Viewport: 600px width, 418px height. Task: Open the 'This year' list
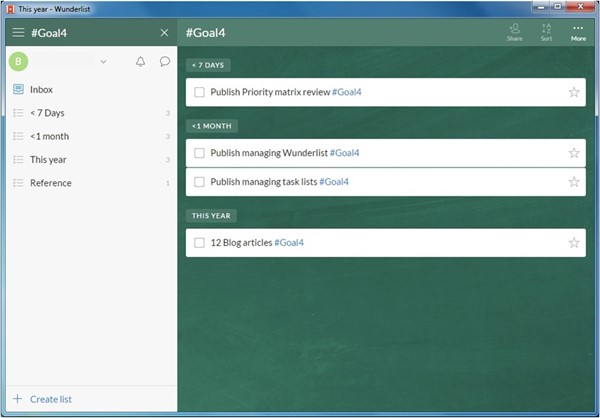pyautogui.click(x=91, y=160)
